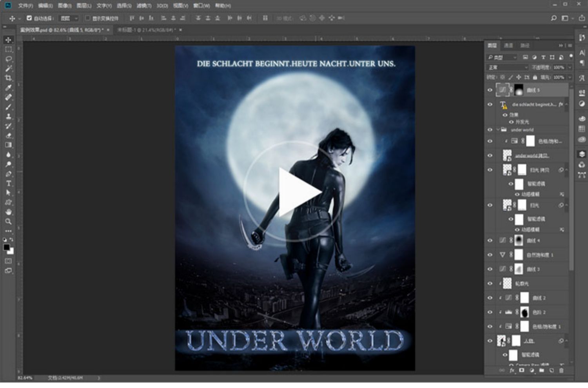Open the layer opacity dropdown arrow
The image size is (588, 388).
coord(570,67)
